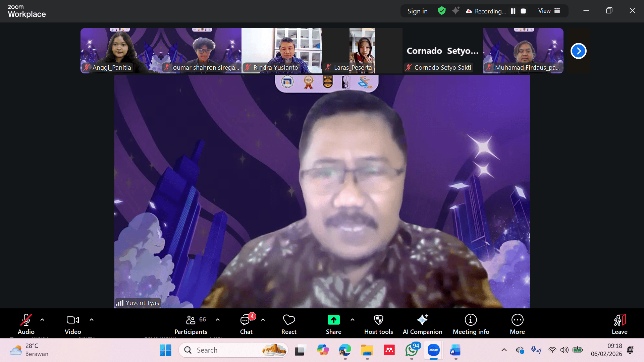Open the React emoji panel
The height and width of the screenshot is (362, 644).
point(289,324)
